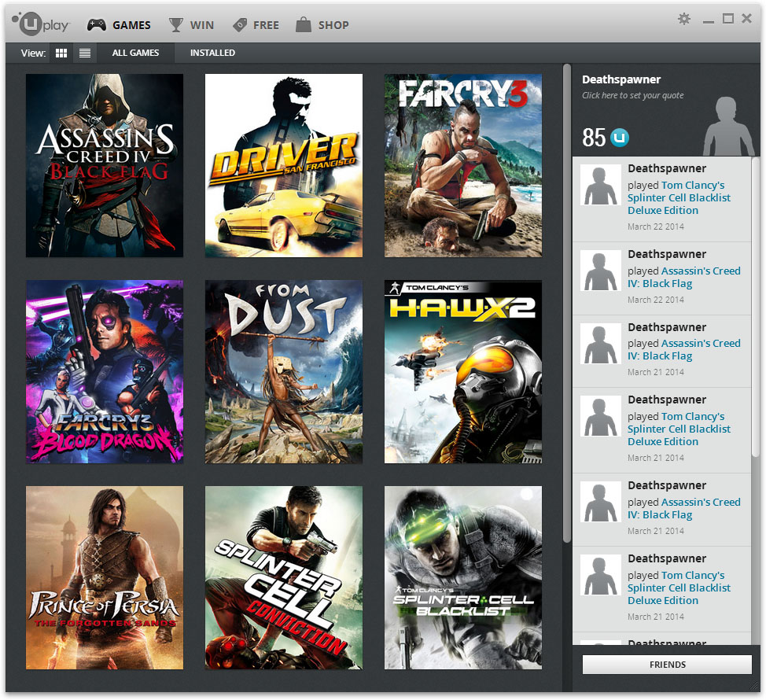
Task: Open the Games menu
Action: (x=119, y=25)
